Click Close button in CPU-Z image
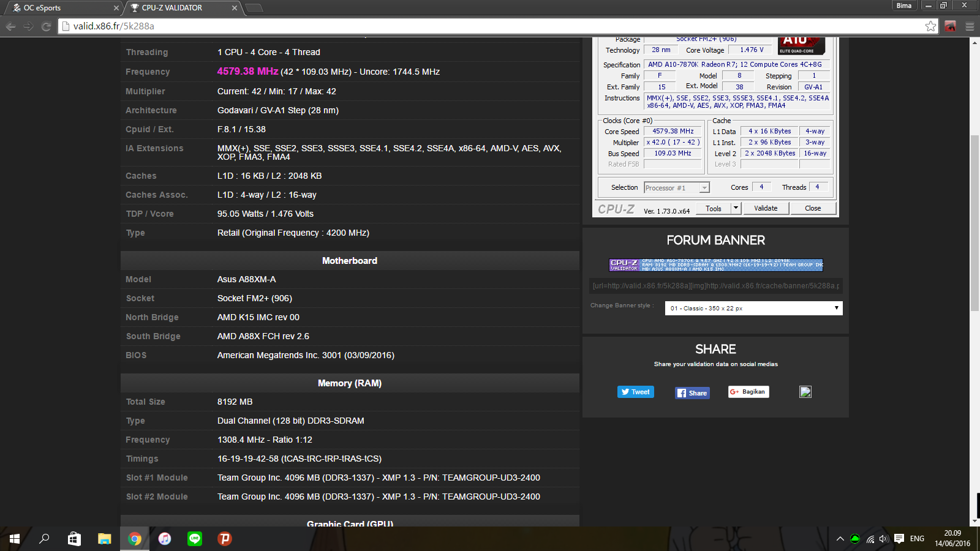The width and height of the screenshot is (980, 551). point(813,208)
